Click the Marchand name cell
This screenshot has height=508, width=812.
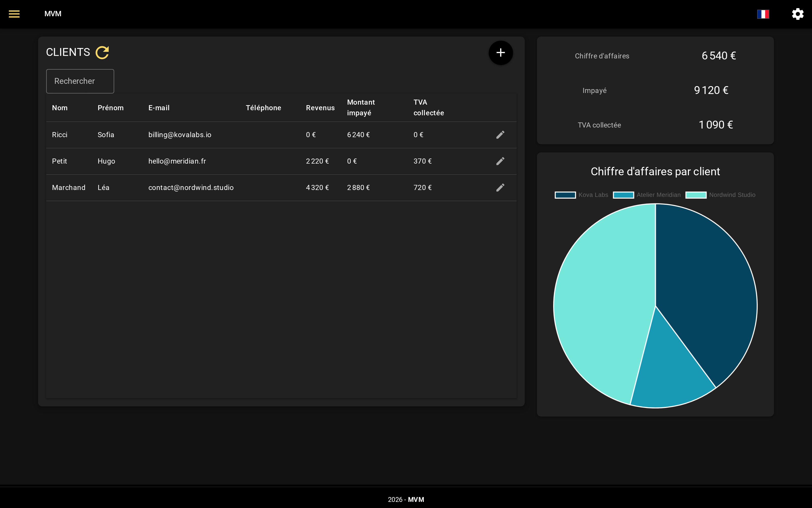69,187
